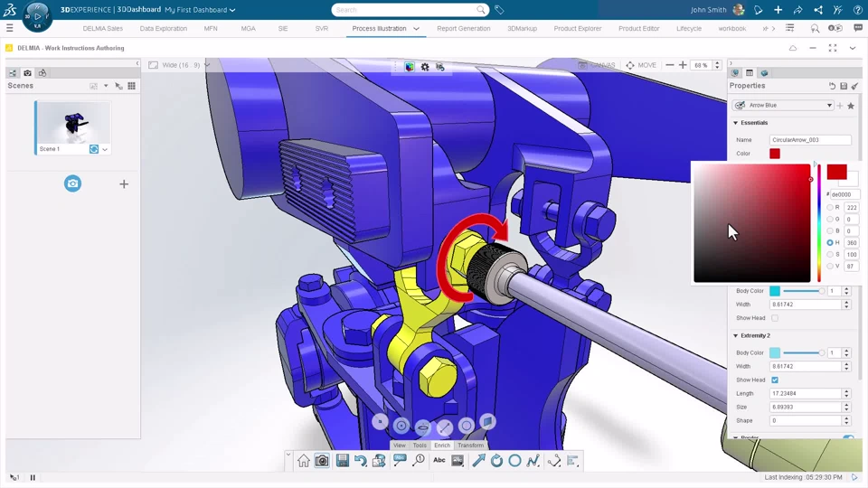
Task: Click the selection cursor icon in Scenes header
Action: 118,86
